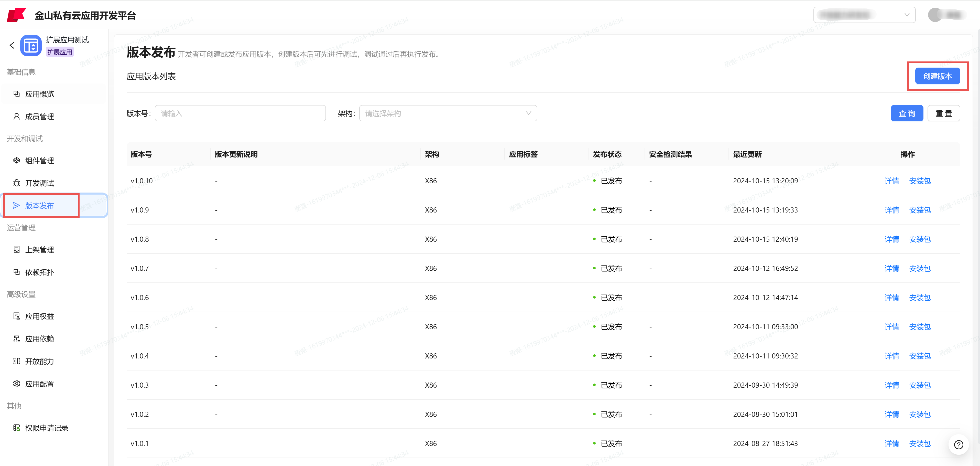View the 权限申请记录 permission log
This screenshot has height=466, width=980.
pyautogui.click(x=46, y=428)
